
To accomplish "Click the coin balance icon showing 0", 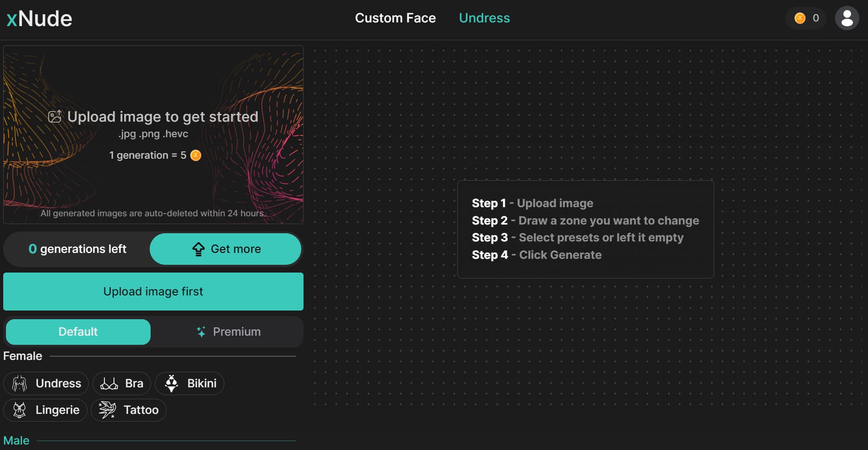I will click(800, 18).
